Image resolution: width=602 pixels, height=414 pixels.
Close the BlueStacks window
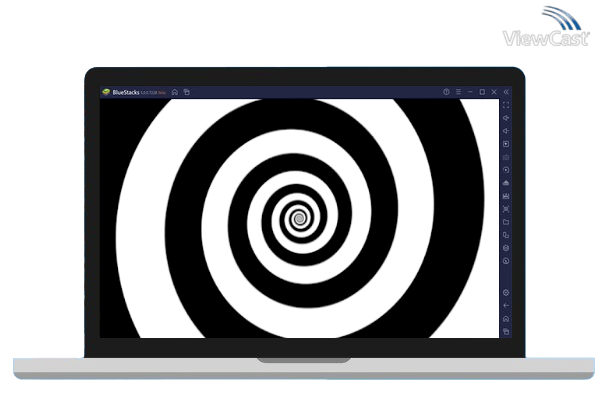pos(494,92)
